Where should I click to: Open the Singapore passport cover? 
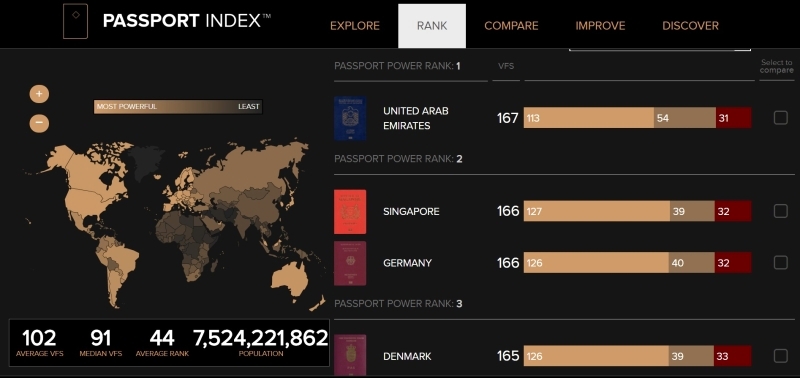pyautogui.click(x=350, y=212)
